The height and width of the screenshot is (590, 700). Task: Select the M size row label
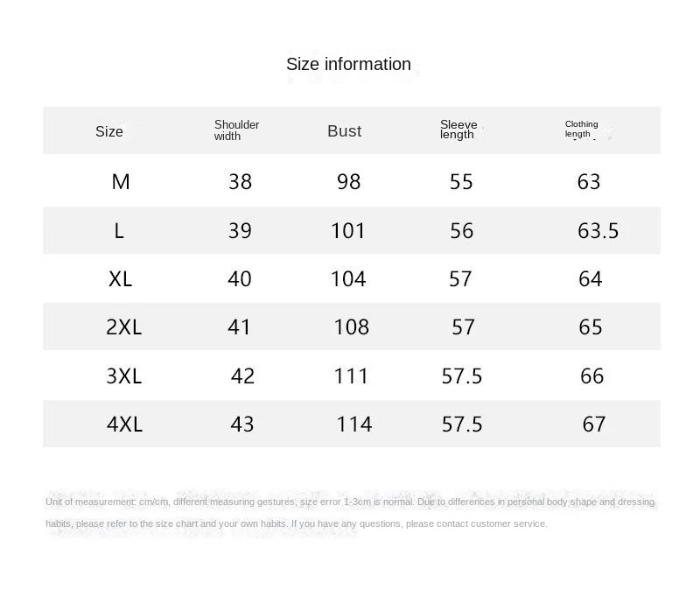[x=121, y=181]
